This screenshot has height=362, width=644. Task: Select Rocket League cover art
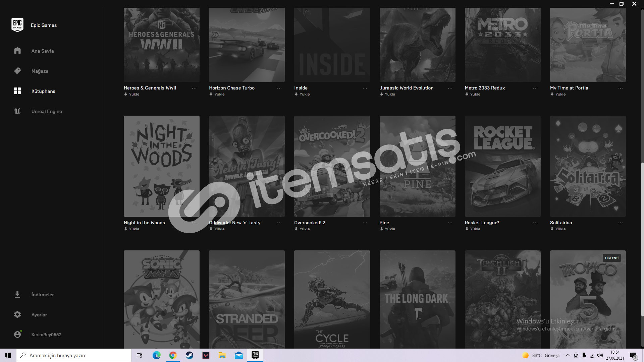[x=503, y=166]
